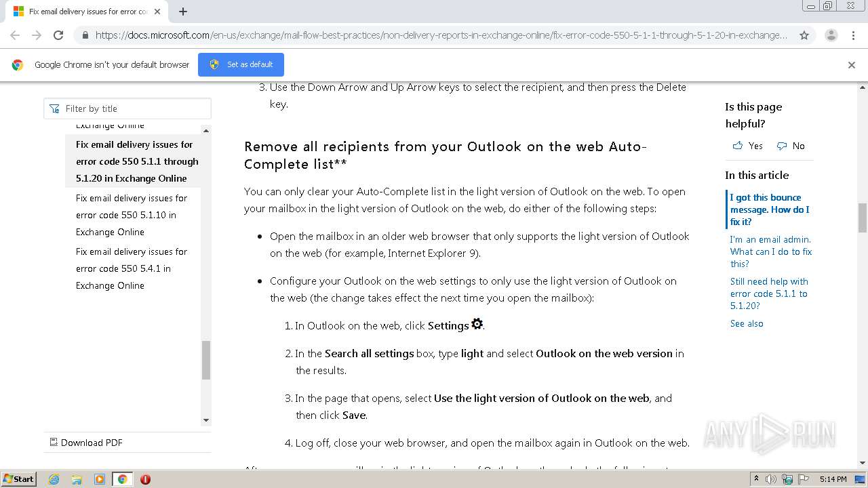Focus the Filter by title field

(127, 108)
